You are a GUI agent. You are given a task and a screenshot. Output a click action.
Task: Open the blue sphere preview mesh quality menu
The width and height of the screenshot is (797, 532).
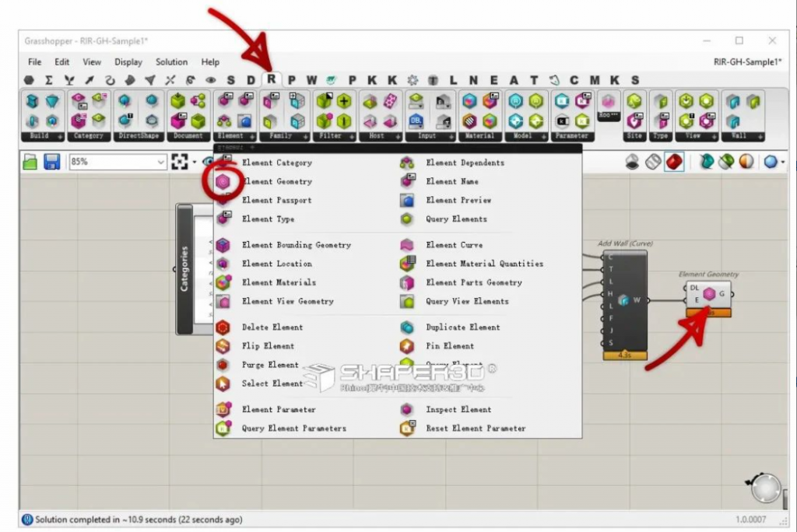click(x=774, y=162)
